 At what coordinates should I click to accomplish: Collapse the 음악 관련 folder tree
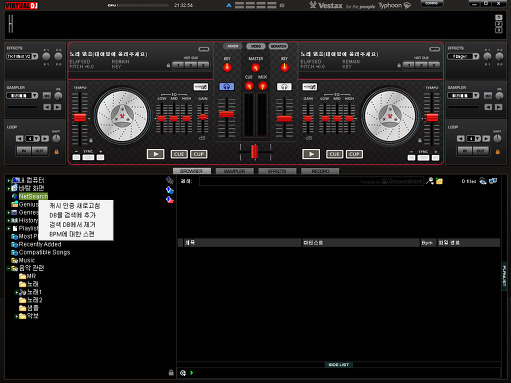click(8, 268)
